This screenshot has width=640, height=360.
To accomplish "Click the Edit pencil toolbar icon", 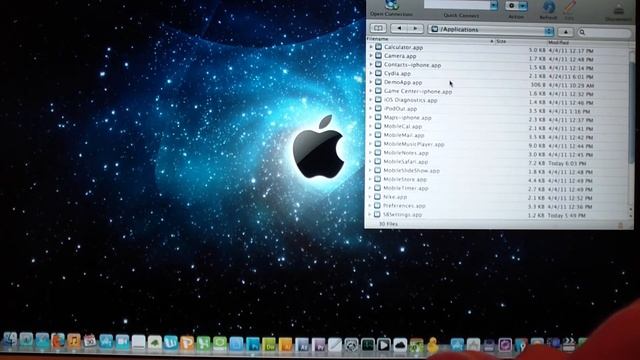I will 569,7.
